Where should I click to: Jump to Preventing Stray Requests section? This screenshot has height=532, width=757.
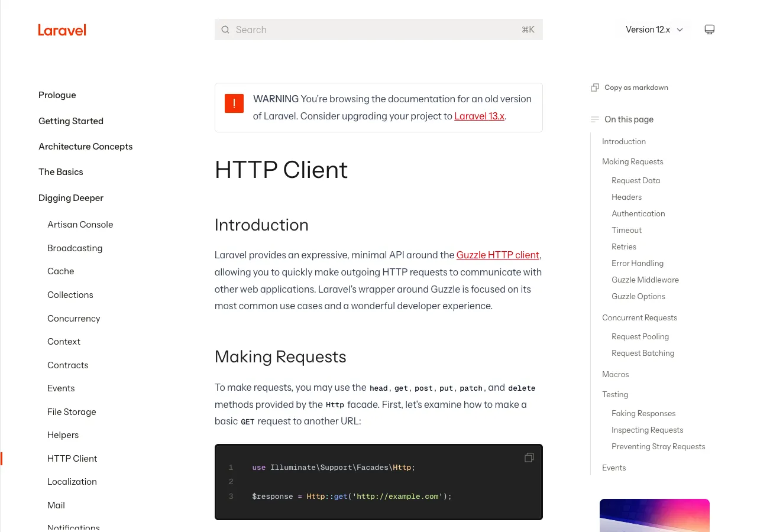point(658,446)
